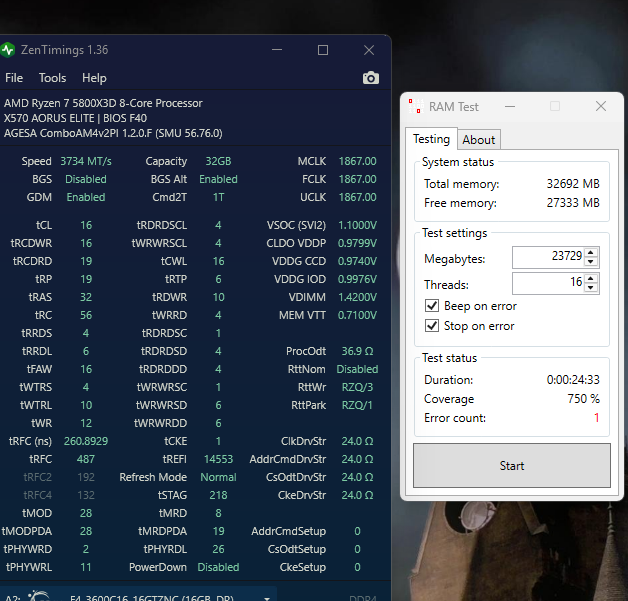The width and height of the screenshot is (628, 601).
Task: Toggle the Beep on error checkbox
Action: 432,306
